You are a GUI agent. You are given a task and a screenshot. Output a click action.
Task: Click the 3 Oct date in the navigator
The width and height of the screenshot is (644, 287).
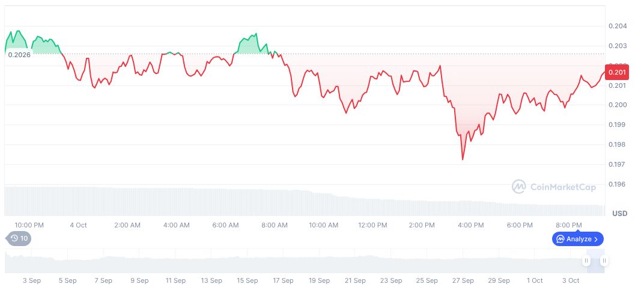(570, 280)
